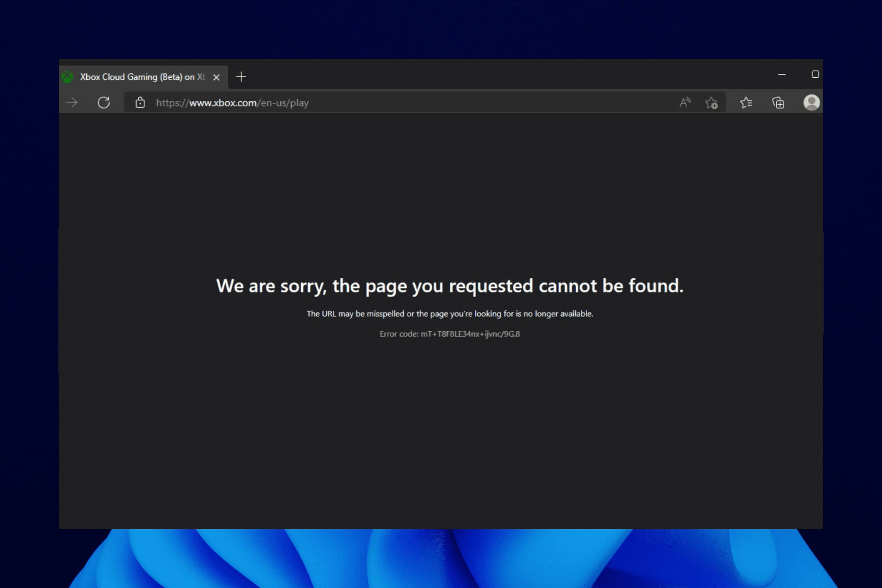This screenshot has width=882, height=588.
Task: View site information lock icon
Action: click(140, 102)
